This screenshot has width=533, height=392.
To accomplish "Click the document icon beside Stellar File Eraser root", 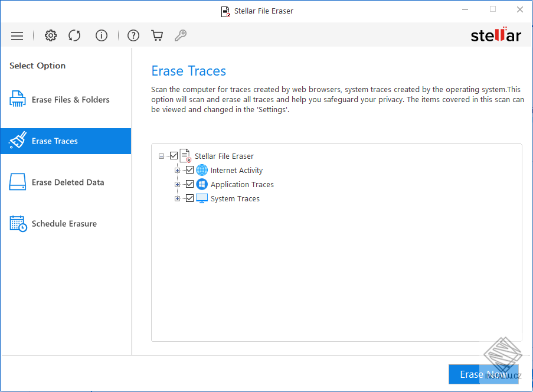I will pyautogui.click(x=185, y=156).
